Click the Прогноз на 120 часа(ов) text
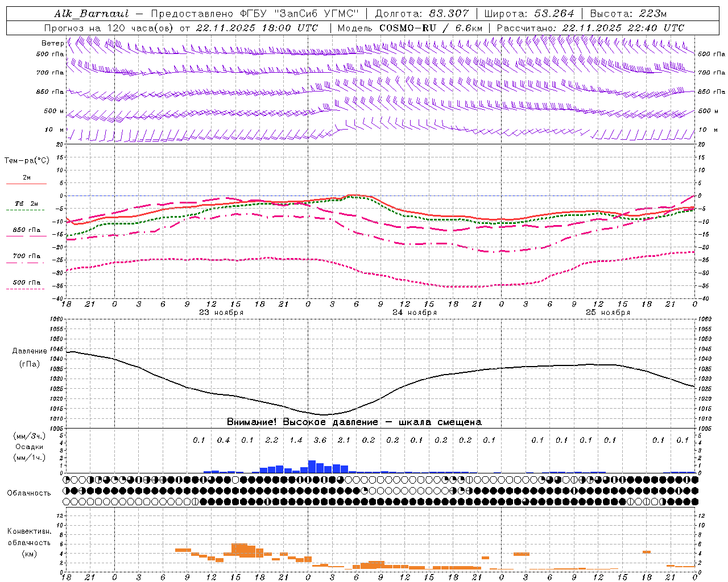Image resolution: width=728 pixels, height=582 pixels. click(110, 28)
